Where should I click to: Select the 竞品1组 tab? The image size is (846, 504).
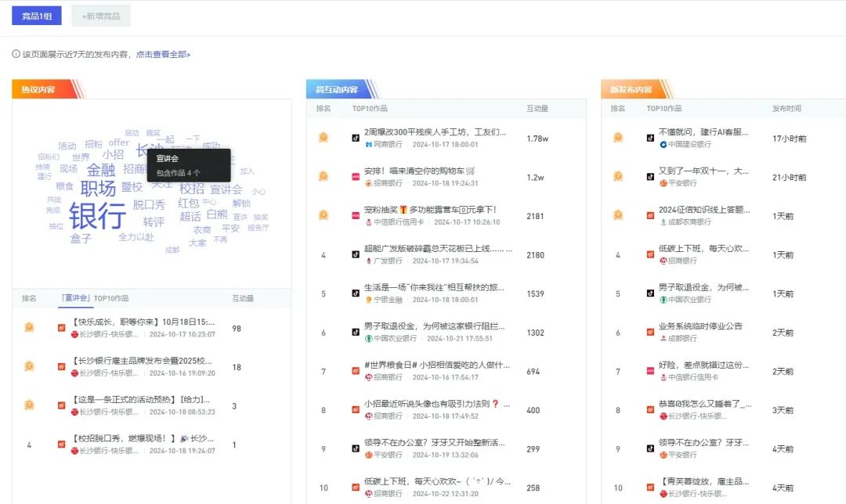tap(37, 16)
